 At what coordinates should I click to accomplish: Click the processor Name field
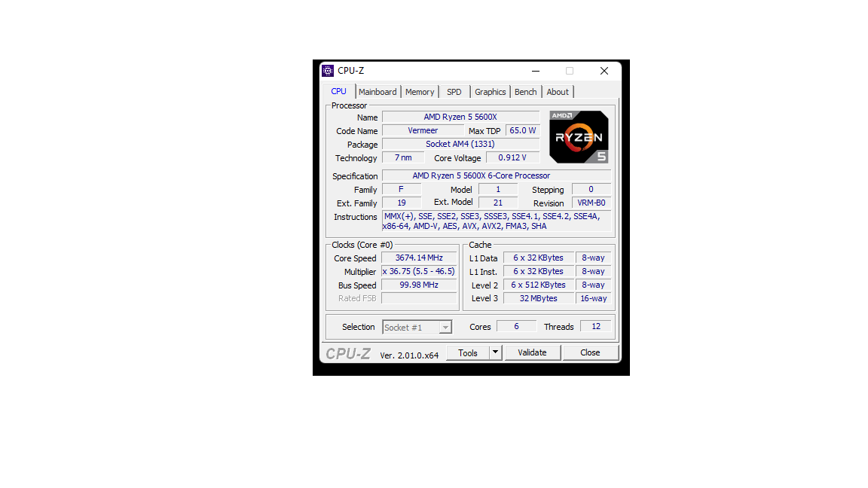click(460, 117)
